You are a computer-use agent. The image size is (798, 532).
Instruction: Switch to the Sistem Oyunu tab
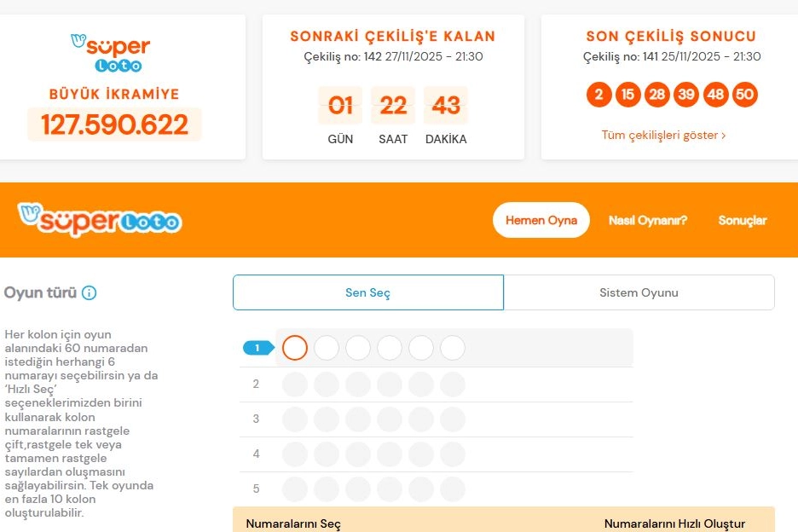(639, 292)
